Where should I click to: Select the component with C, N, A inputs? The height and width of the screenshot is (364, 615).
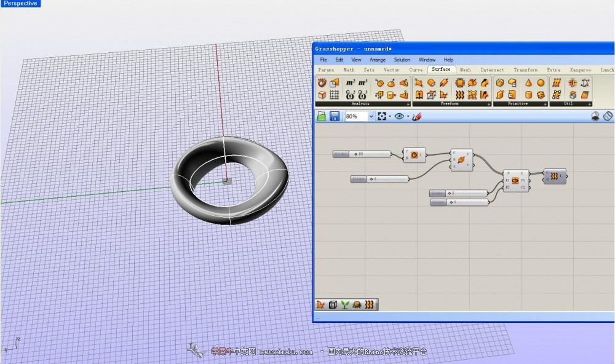point(462,160)
